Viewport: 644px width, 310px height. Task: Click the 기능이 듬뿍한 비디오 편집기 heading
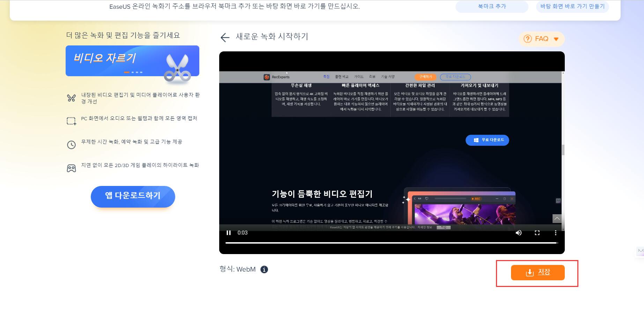pyautogui.click(x=322, y=194)
